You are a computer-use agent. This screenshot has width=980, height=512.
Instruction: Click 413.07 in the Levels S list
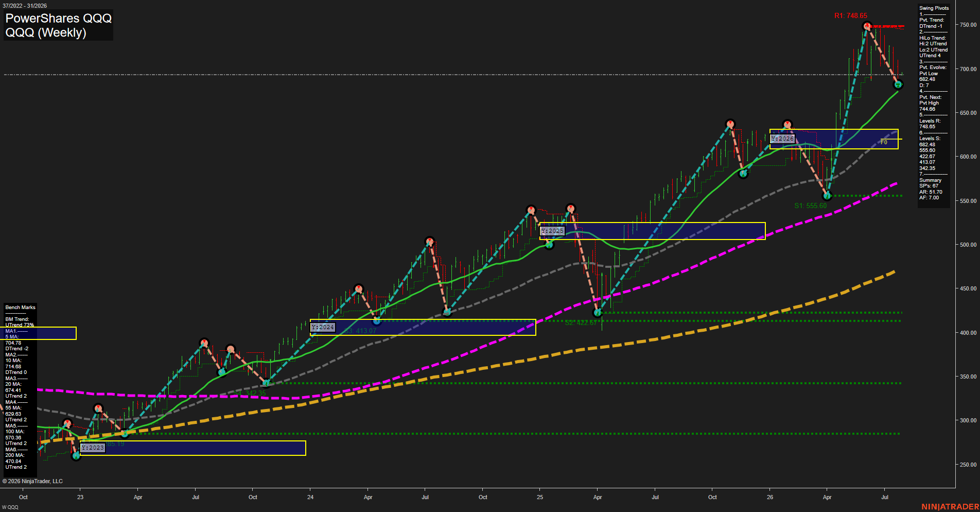pyautogui.click(x=927, y=162)
